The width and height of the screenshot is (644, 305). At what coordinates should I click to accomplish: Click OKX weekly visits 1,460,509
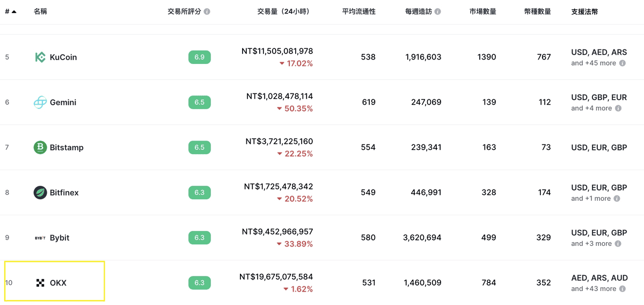pos(423,282)
